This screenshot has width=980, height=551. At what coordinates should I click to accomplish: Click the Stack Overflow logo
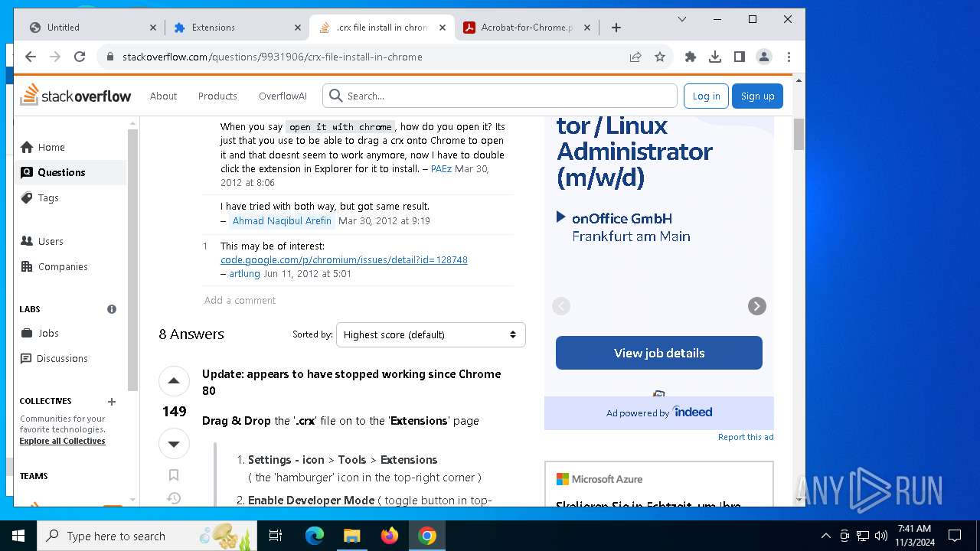(x=76, y=95)
